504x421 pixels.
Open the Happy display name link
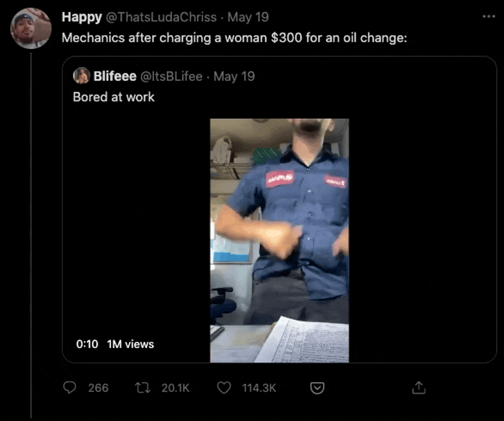82,17
